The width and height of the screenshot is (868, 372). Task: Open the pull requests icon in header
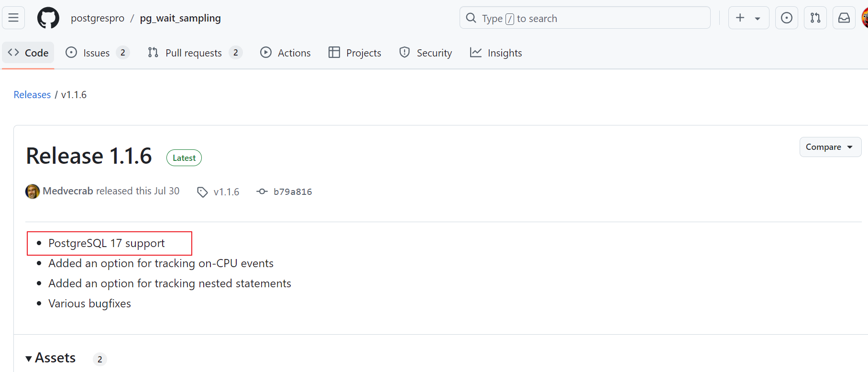815,18
